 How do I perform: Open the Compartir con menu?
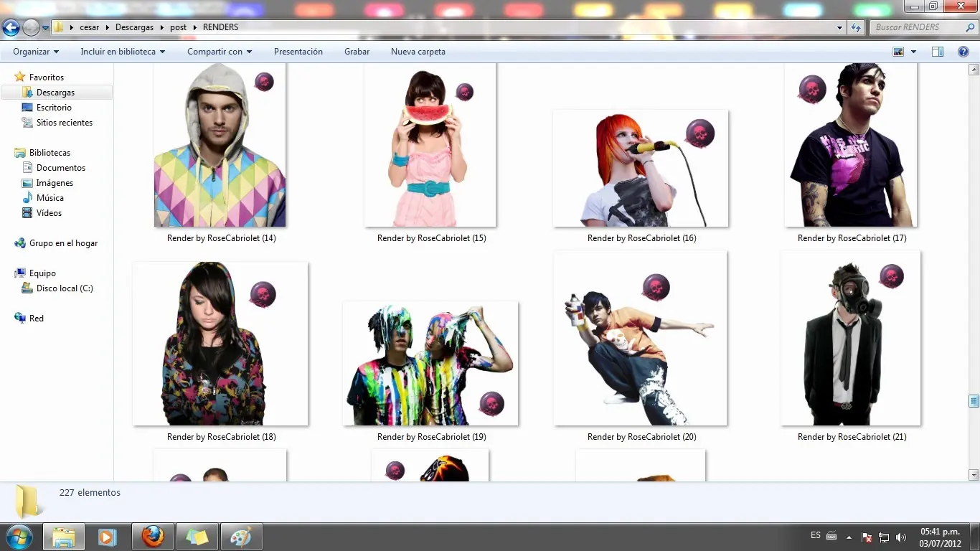pos(220,52)
